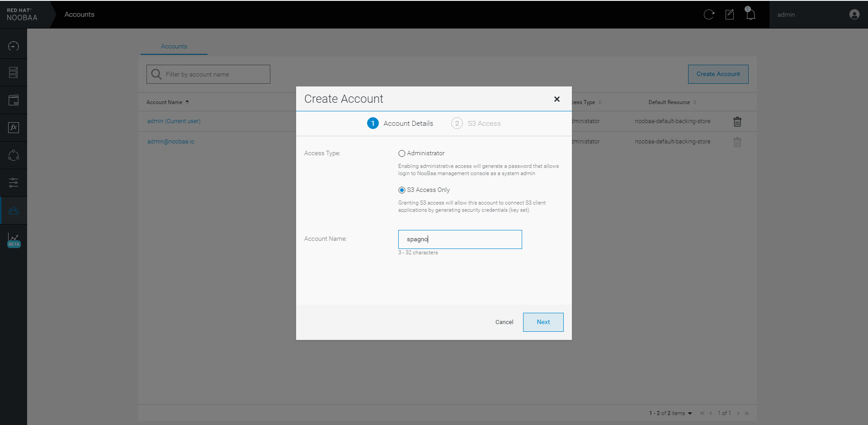This screenshot has width=868, height=425.
Task: Click the refresh icon in header
Action: click(x=708, y=14)
